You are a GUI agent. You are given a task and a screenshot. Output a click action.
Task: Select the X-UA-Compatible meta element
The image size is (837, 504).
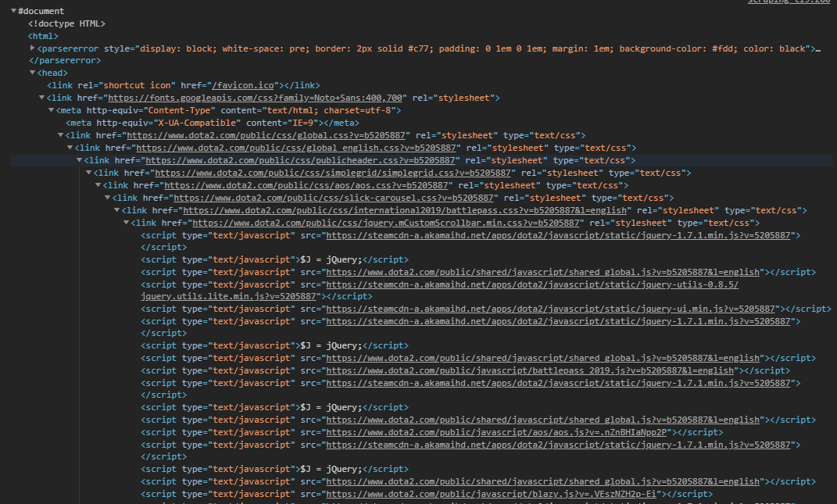[x=213, y=123]
